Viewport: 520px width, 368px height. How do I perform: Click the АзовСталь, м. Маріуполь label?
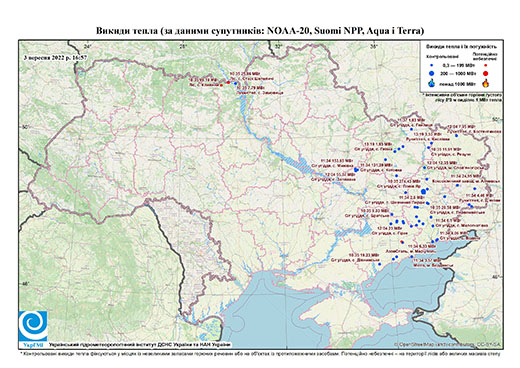coord(410,250)
